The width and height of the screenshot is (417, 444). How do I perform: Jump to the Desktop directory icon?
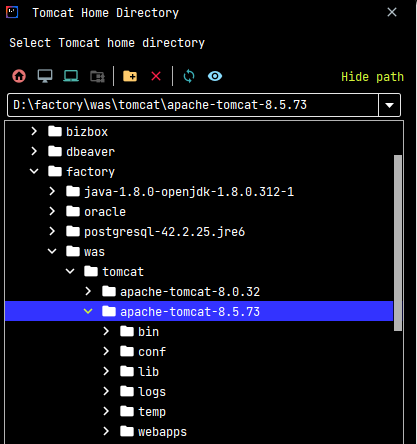(45, 76)
